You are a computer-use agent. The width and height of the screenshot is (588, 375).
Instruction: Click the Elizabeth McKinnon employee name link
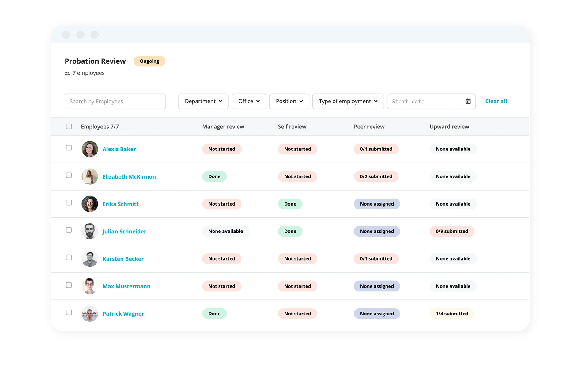click(129, 176)
